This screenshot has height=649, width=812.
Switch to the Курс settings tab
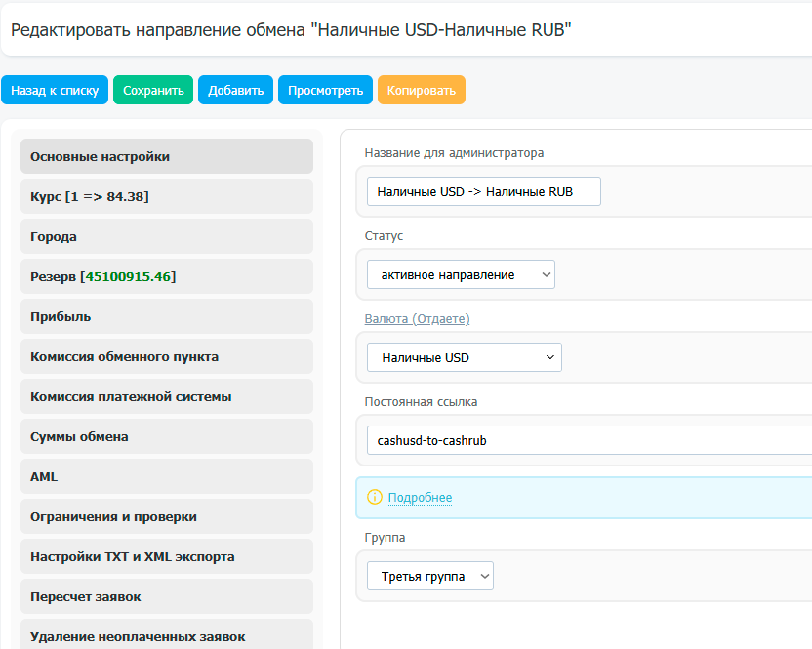(166, 196)
